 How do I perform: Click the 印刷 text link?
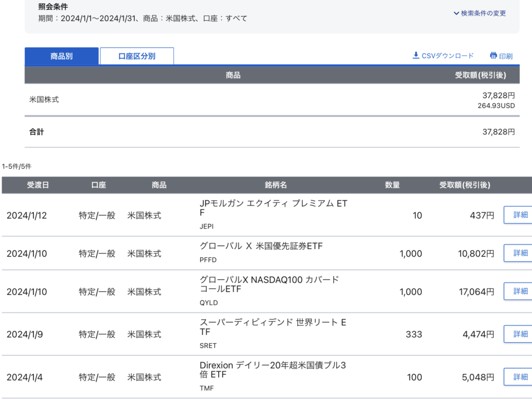pyautogui.click(x=506, y=56)
